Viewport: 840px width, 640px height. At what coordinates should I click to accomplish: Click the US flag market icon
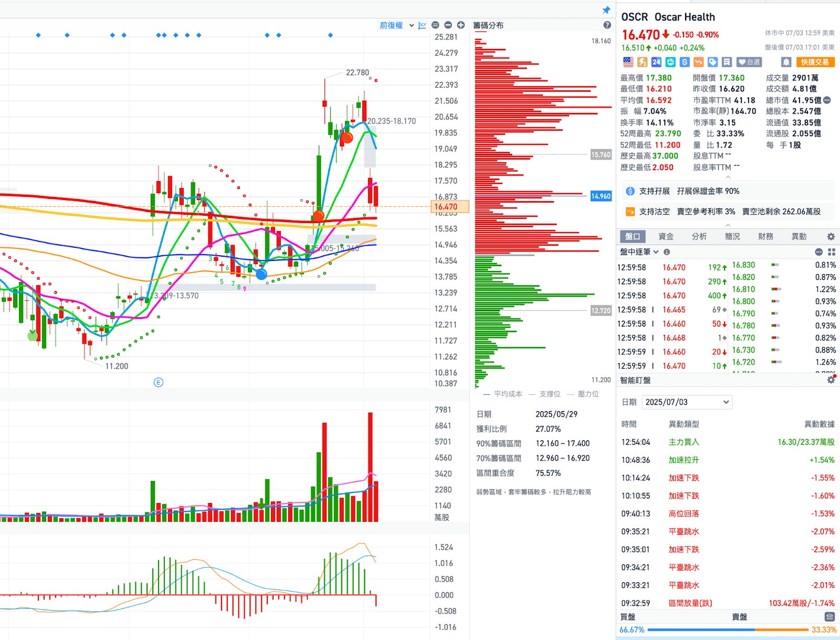(x=628, y=62)
